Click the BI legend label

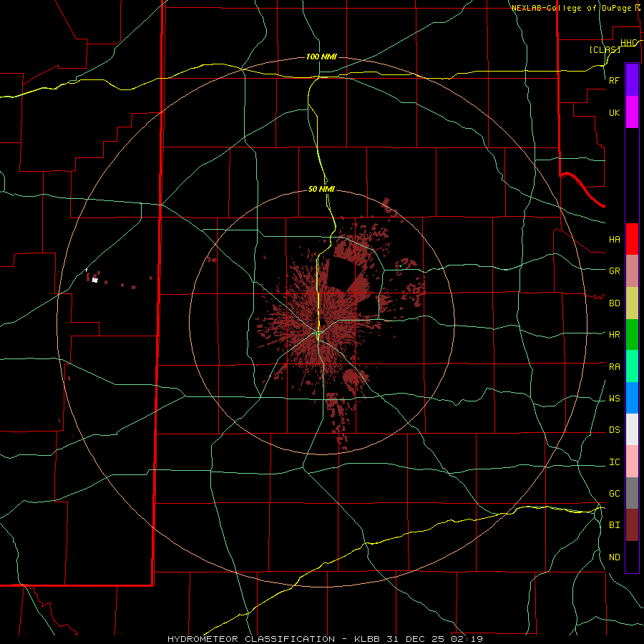click(614, 525)
